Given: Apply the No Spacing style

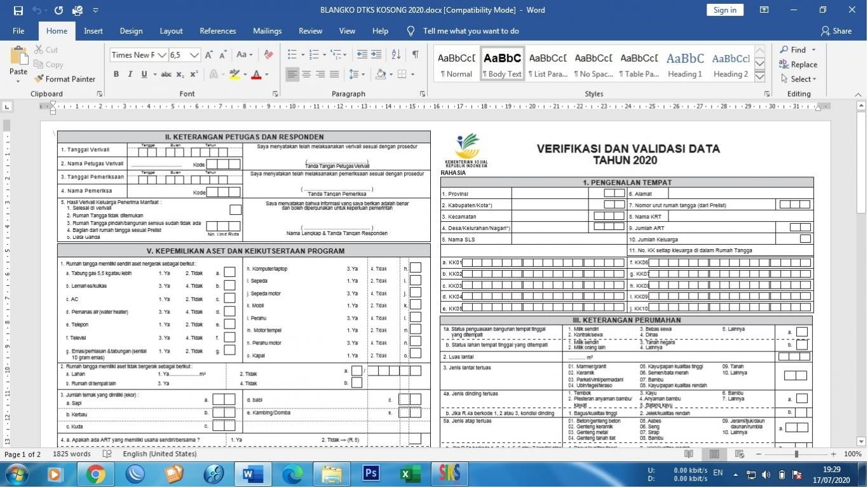Looking at the screenshot, I should (593, 64).
